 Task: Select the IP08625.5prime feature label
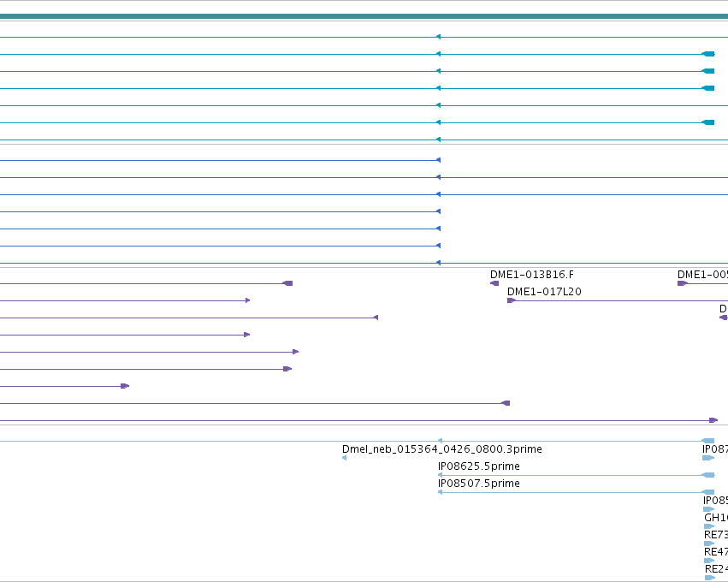pos(479,466)
